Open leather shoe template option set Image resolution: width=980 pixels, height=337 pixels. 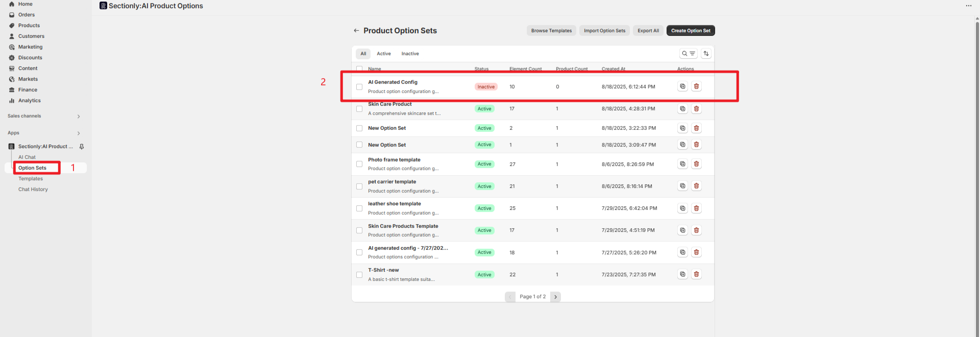click(395, 204)
